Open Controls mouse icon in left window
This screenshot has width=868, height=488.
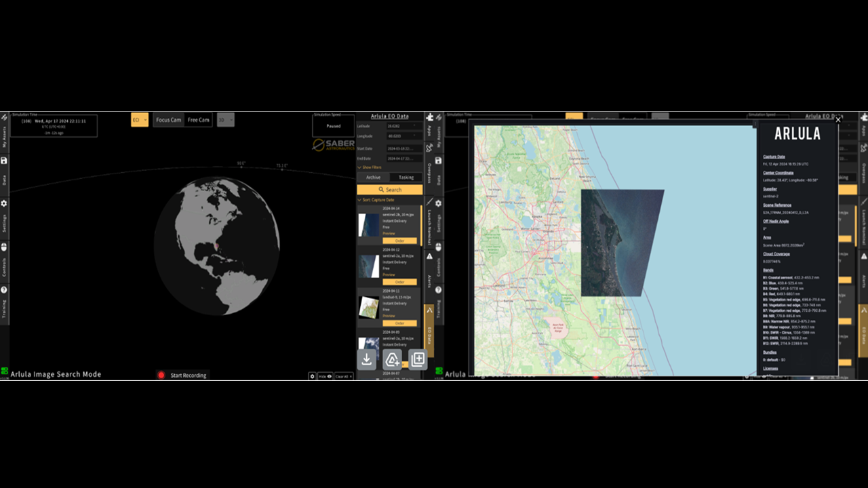[4, 247]
